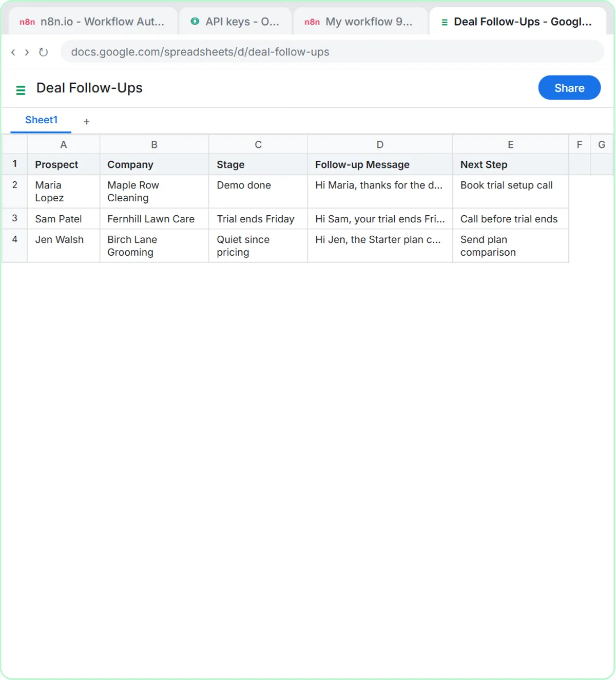This screenshot has width=616, height=680.
Task: Click the green Sheets menu icon
Action: click(x=21, y=90)
